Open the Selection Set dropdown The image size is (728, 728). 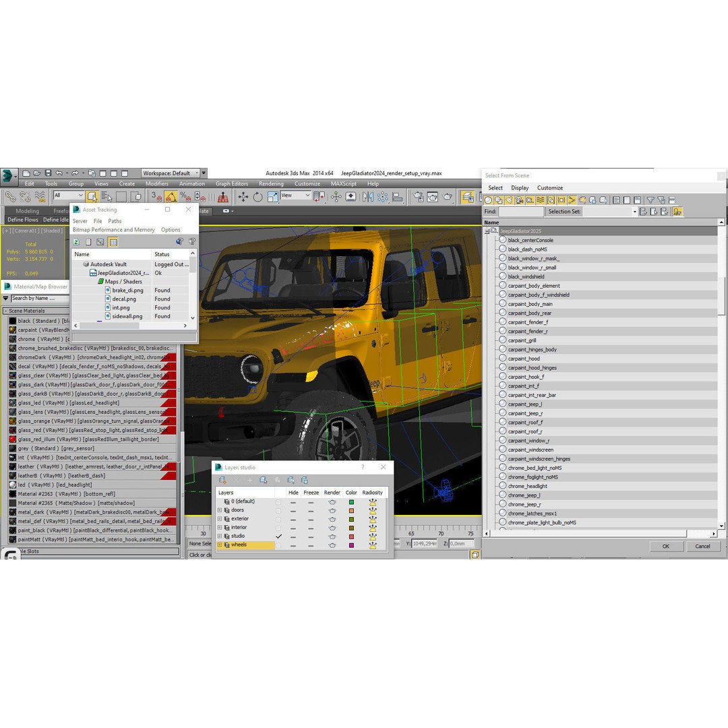[x=634, y=211]
